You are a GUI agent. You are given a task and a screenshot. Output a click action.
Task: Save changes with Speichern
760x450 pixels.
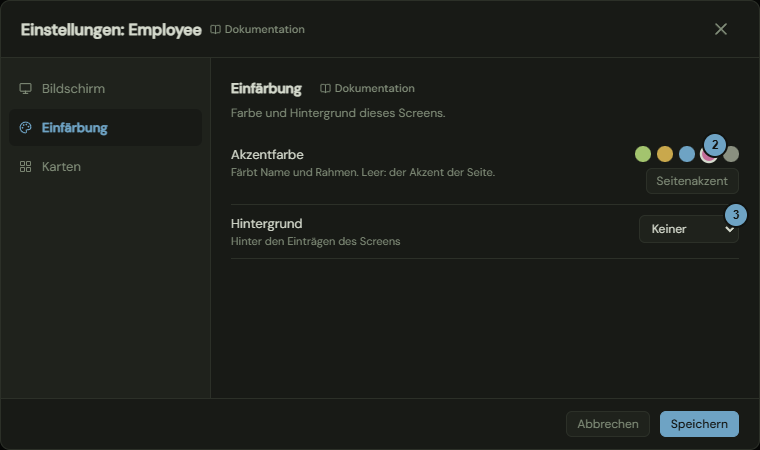pos(699,424)
